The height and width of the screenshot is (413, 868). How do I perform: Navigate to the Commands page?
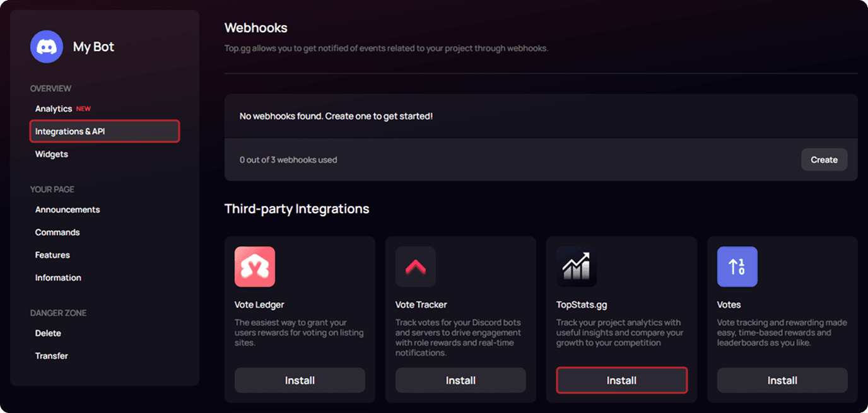coord(57,232)
